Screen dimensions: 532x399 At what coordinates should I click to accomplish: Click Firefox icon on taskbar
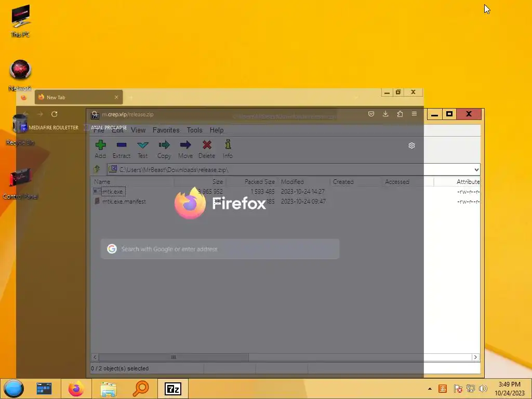76,389
